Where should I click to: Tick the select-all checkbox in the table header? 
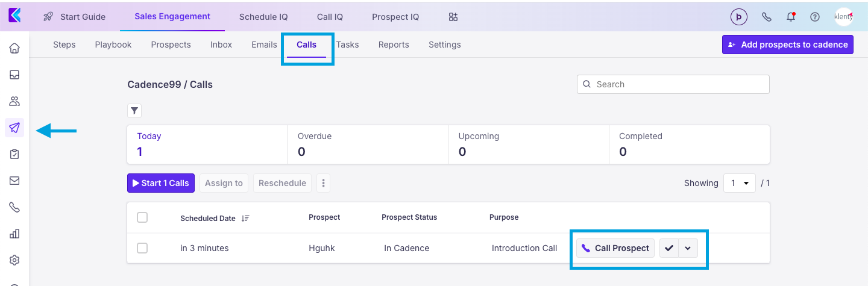tap(142, 217)
